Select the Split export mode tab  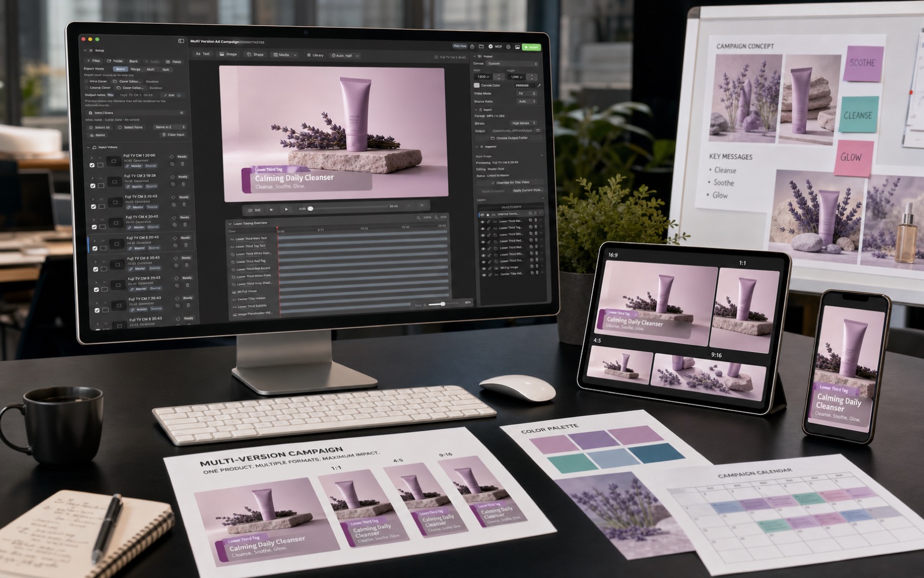point(165,69)
